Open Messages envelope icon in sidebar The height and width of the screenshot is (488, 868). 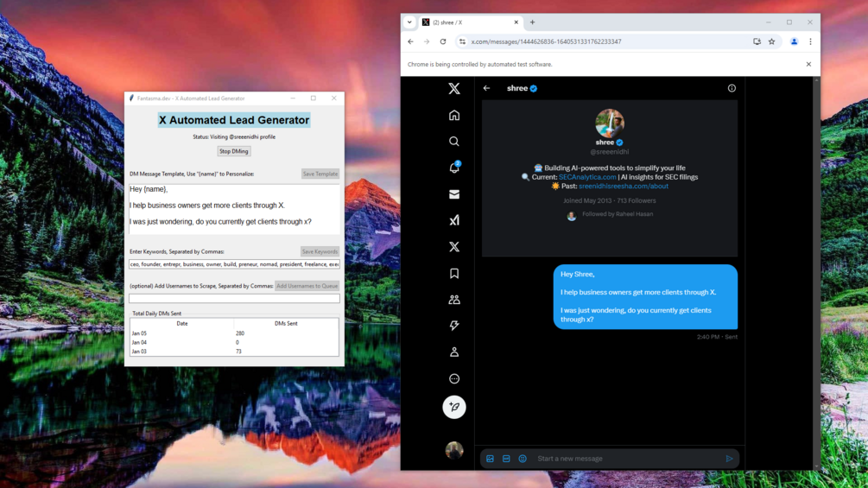pyautogui.click(x=454, y=194)
